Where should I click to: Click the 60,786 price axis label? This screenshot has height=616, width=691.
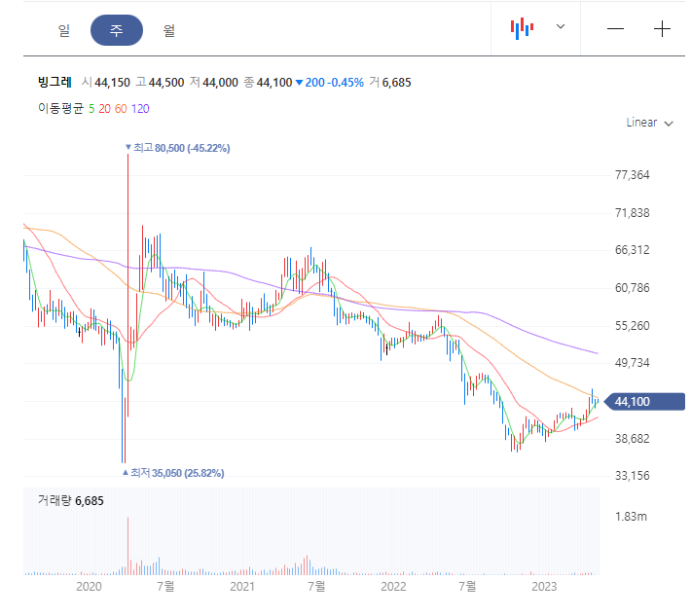click(x=632, y=288)
